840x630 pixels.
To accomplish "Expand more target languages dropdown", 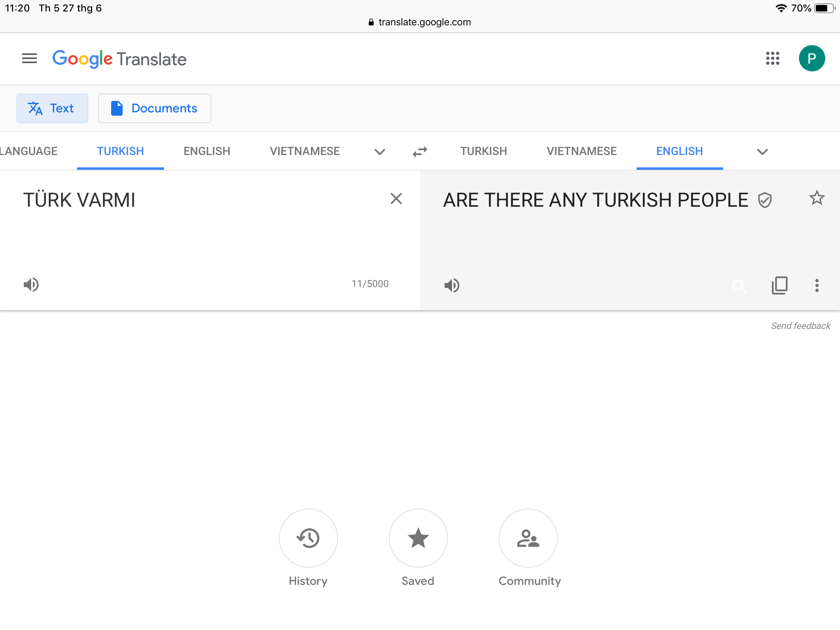I will tap(762, 152).
